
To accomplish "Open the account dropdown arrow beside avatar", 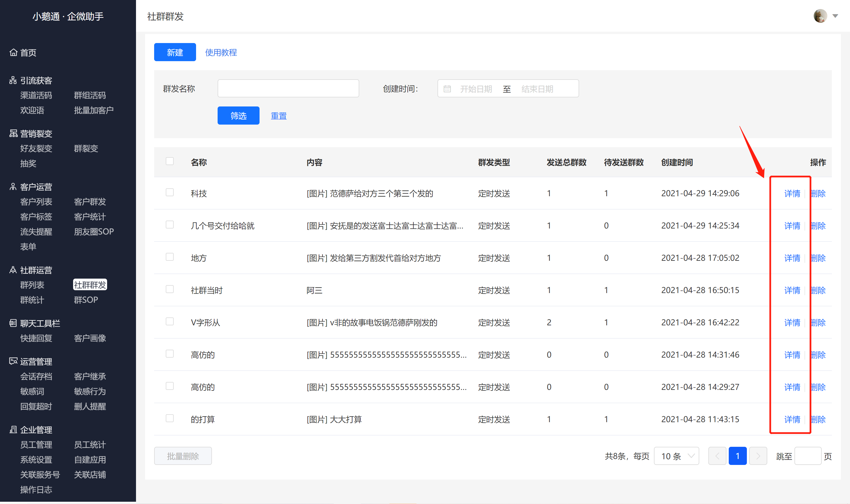I will tap(835, 16).
